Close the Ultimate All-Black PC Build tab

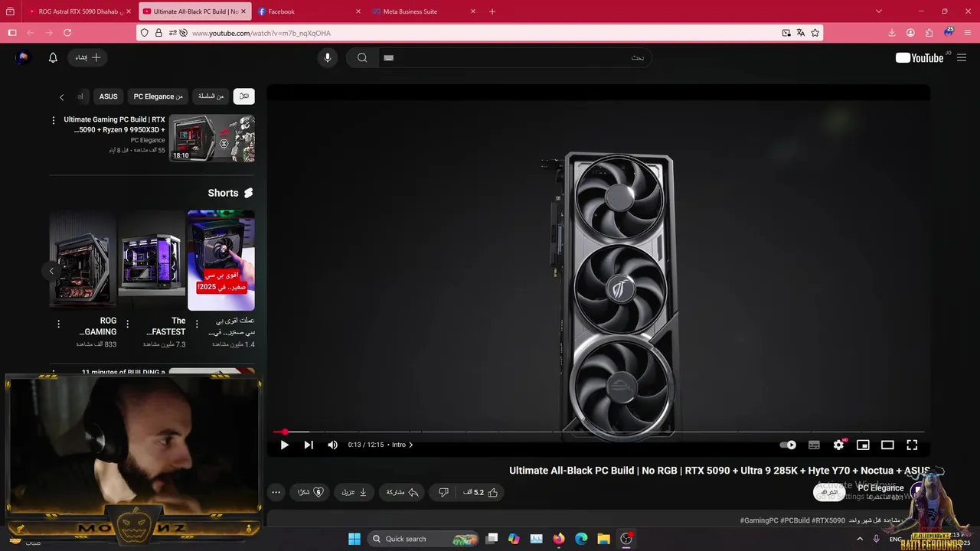click(243, 11)
